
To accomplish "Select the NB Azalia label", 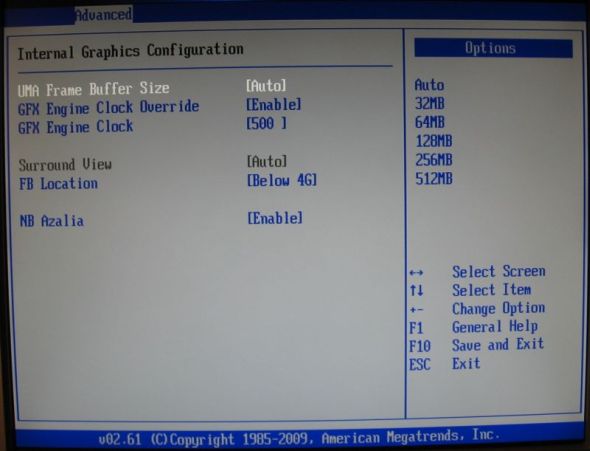I will click(x=52, y=221).
